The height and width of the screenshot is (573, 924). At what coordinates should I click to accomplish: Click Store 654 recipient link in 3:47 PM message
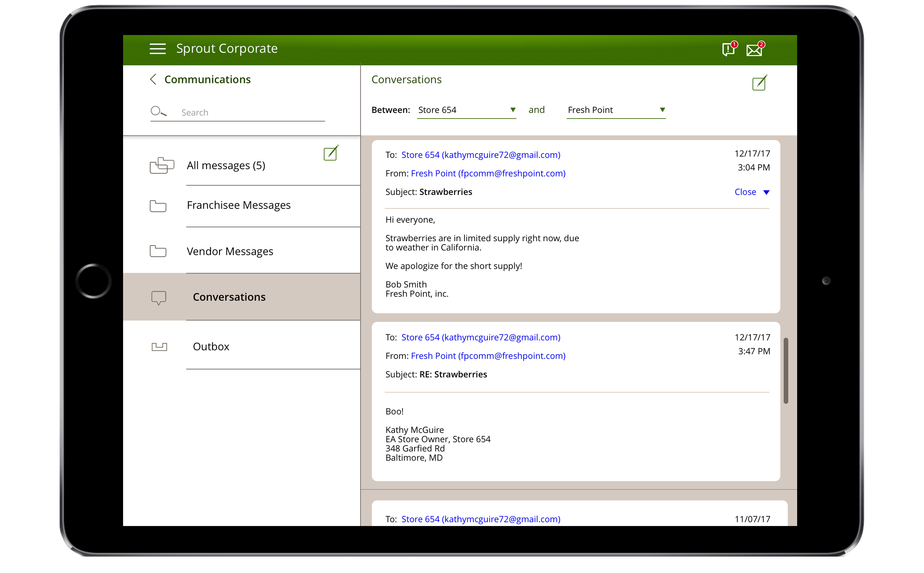coord(481,338)
